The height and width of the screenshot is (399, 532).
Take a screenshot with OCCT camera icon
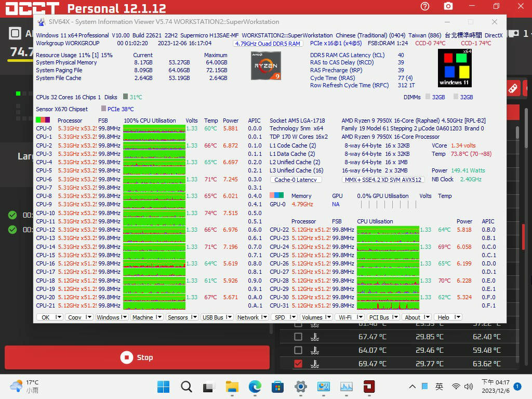pyautogui.click(x=448, y=6)
